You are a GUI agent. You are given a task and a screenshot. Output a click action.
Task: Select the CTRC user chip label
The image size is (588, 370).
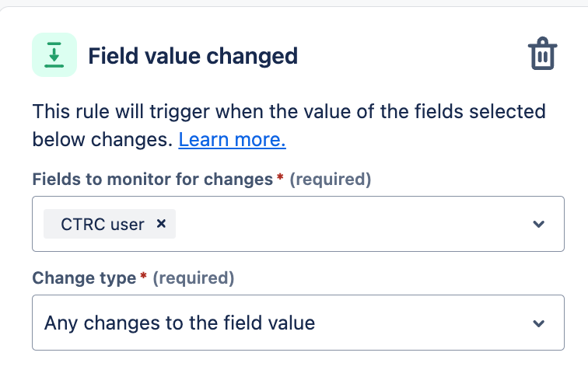[x=102, y=224]
